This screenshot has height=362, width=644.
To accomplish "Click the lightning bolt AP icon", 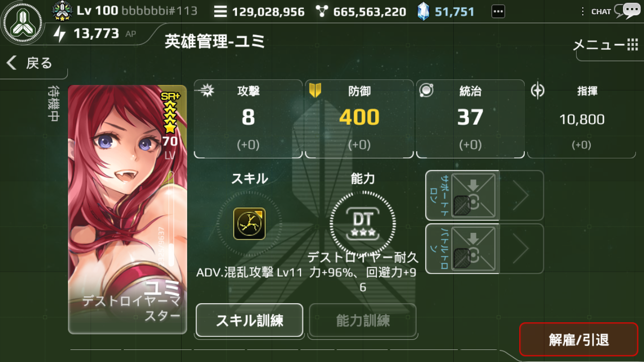I will tap(60, 34).
